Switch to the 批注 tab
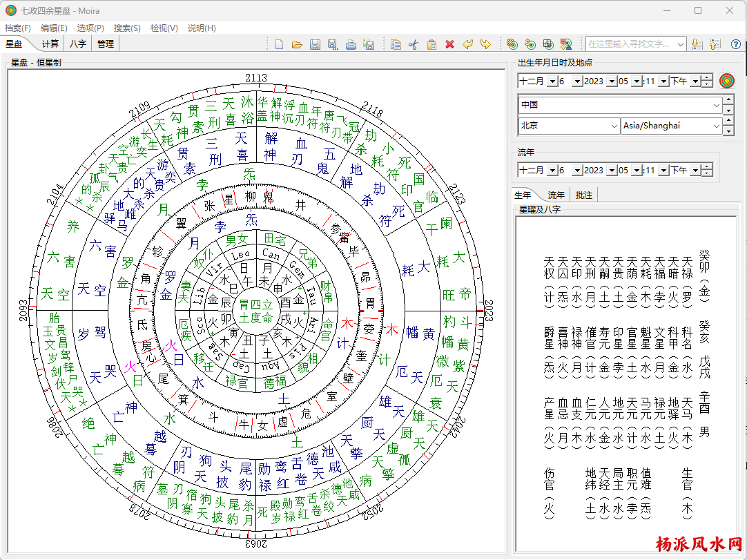 click(x=584, y=195)
